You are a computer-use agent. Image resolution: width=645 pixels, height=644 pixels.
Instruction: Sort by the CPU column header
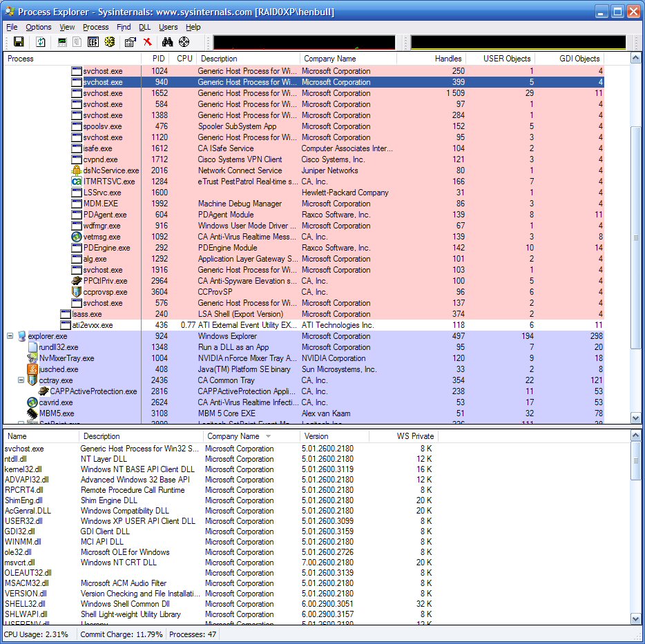tap(184, 59)
